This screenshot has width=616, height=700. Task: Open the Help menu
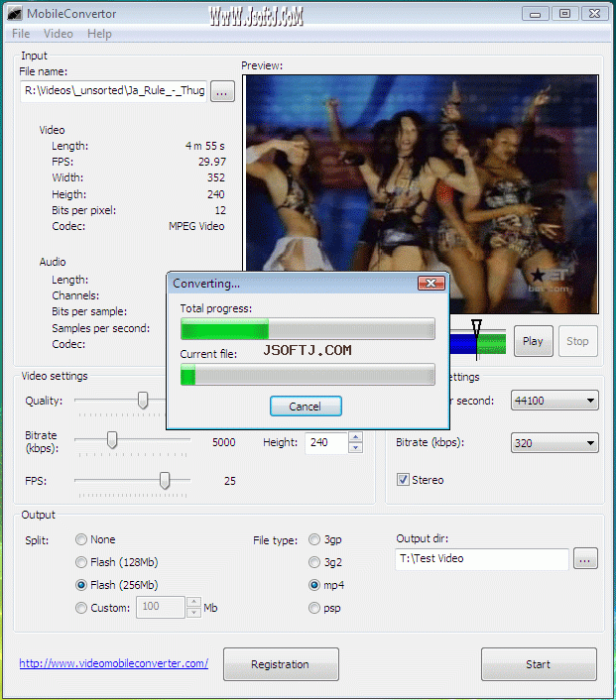pyautogui.click(x=99, y=34)
